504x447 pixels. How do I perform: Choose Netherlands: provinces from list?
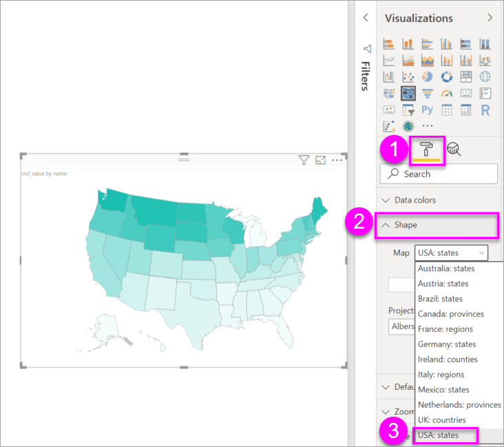coord(459,404)
